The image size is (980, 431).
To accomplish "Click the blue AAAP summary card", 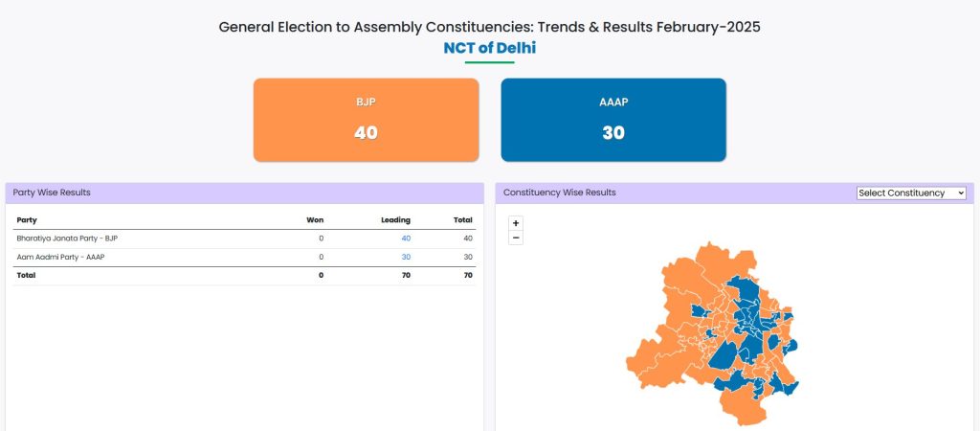I will coord(613,120).
